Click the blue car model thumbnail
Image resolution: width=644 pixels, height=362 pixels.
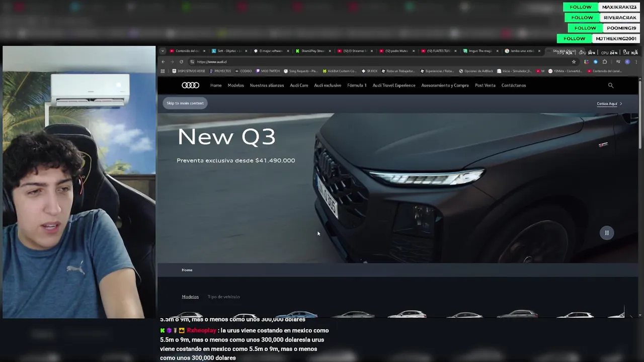[297, 315]
